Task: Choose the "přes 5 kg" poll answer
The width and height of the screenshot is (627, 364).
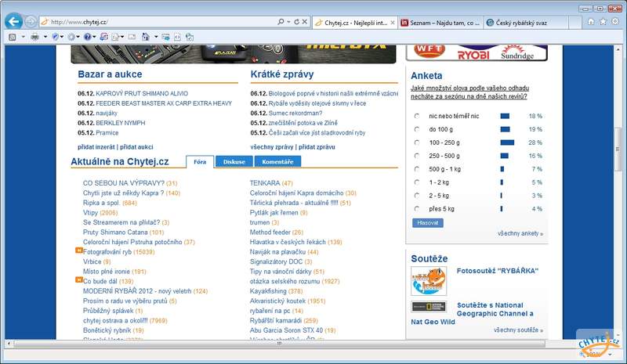Action: tap(416, 209)
